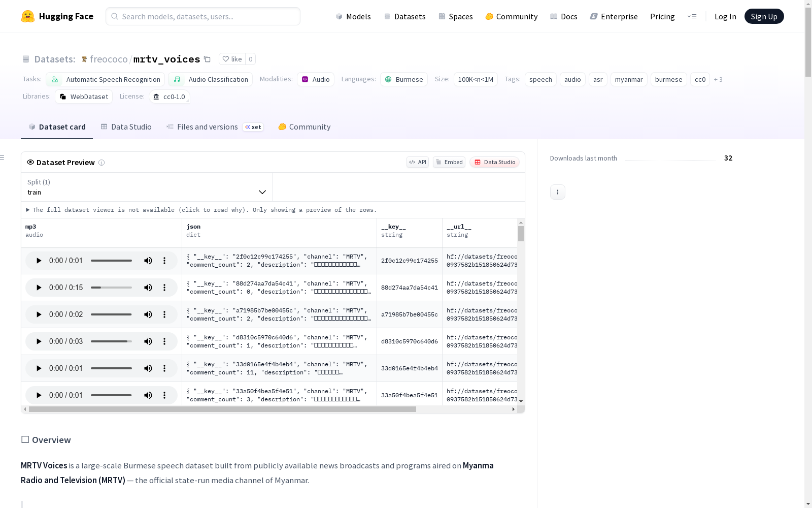Open more options for the 0:02 audio clip
812x508 pixels.
pos(164,314)
